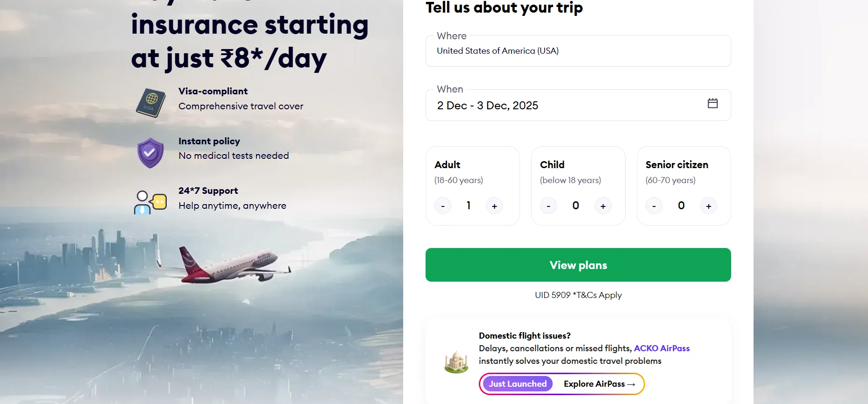Increase Senior citizen count with plus

click(x=708, y=206)
